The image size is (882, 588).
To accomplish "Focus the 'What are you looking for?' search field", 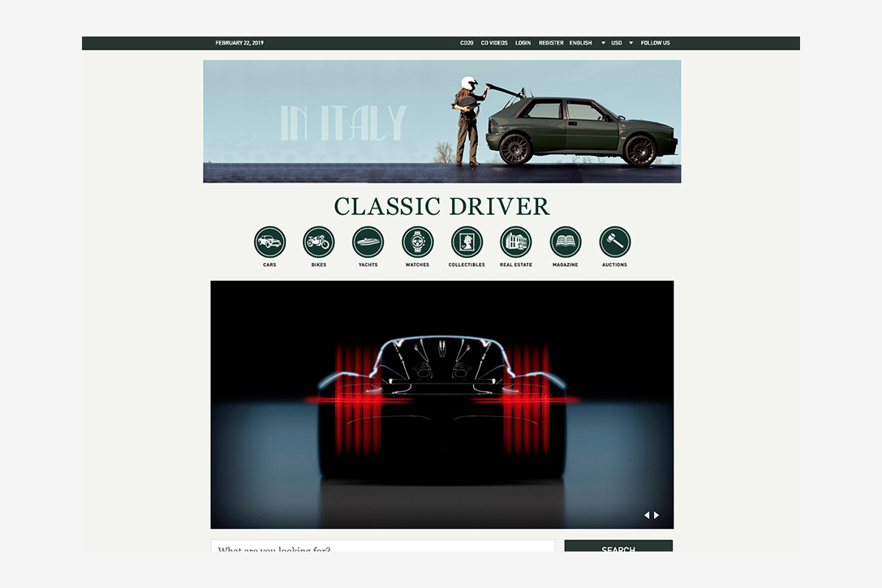I will 382,547.
